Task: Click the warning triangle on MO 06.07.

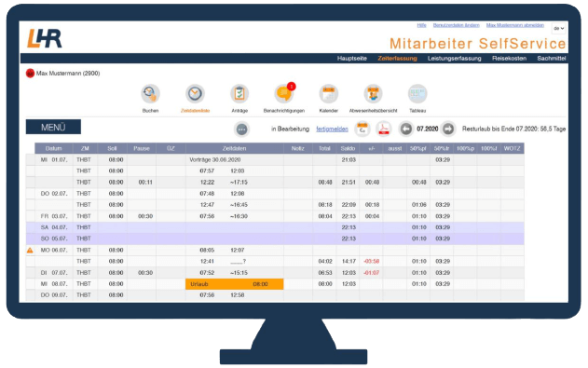Action: tap(30, 250)
